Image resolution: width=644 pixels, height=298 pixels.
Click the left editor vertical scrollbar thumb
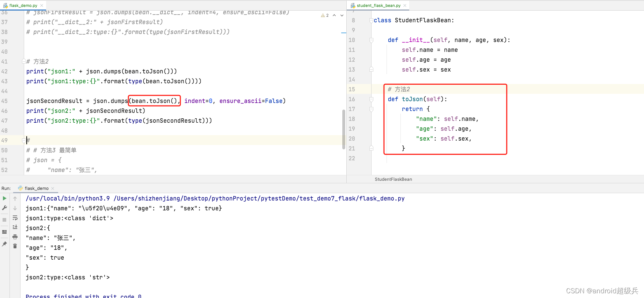pos(344,129)
